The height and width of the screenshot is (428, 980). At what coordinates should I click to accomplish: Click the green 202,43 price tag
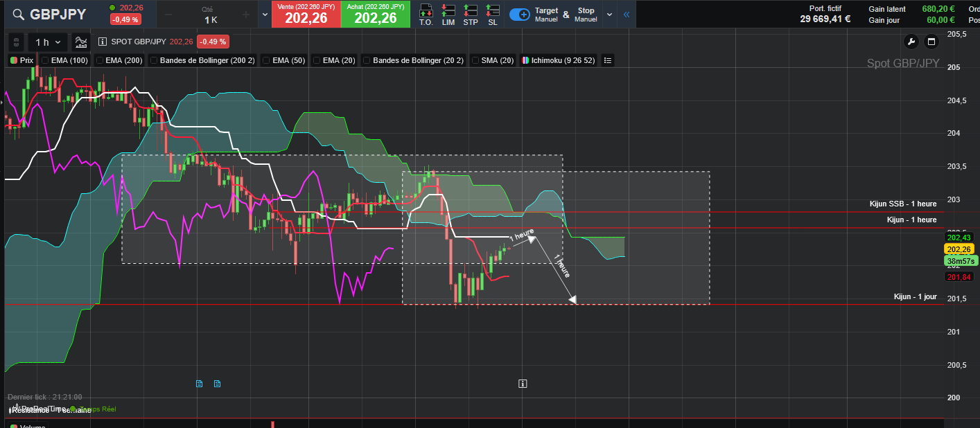(959, 238)
